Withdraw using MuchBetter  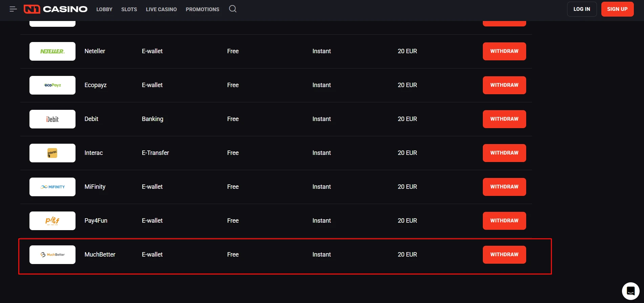(504, 255)
